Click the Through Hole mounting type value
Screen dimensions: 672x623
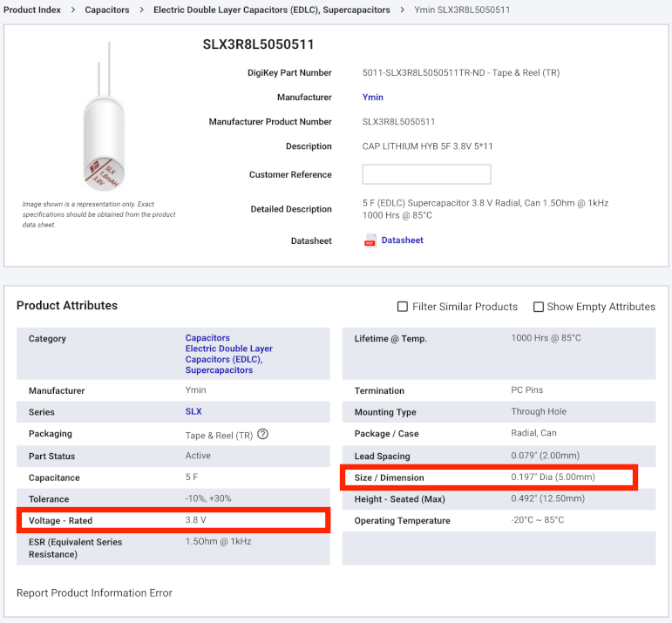point(539,411)
